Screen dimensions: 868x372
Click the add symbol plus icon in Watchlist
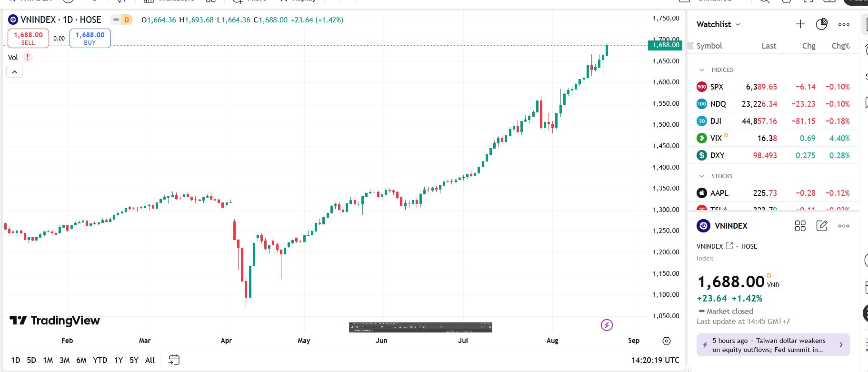(x=800, y=24)
